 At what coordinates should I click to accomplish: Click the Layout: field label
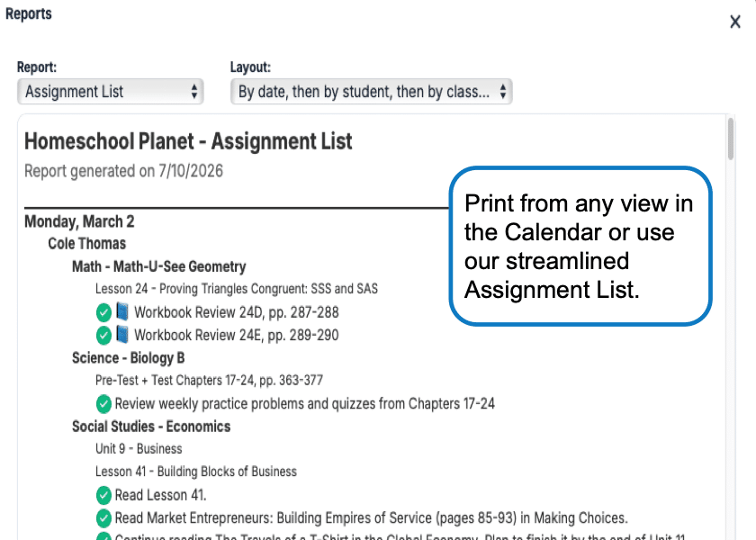pyautogui.click(x=250, y=67)
